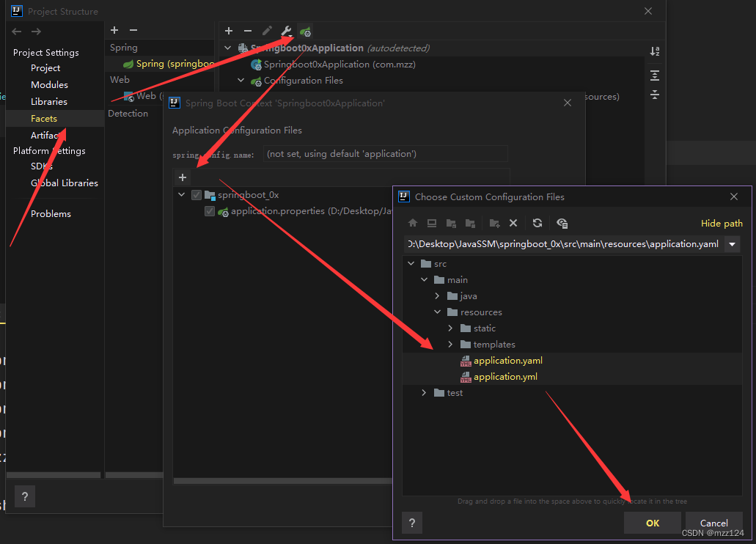This screenshot has width=756, height=544.
Task: Click the pencil Edit icon in Spring facet toolbar
Action: point(267,31)
